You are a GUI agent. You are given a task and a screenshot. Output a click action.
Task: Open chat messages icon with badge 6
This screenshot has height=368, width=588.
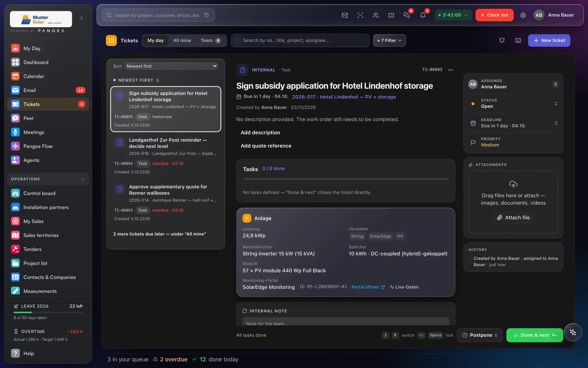point(407,15)
